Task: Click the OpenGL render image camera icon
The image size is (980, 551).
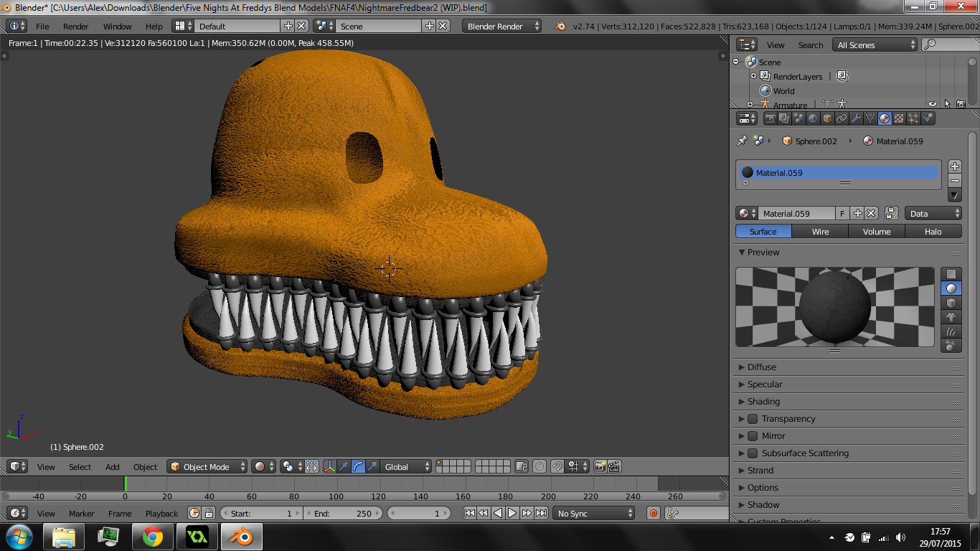Action: [600, 466]
